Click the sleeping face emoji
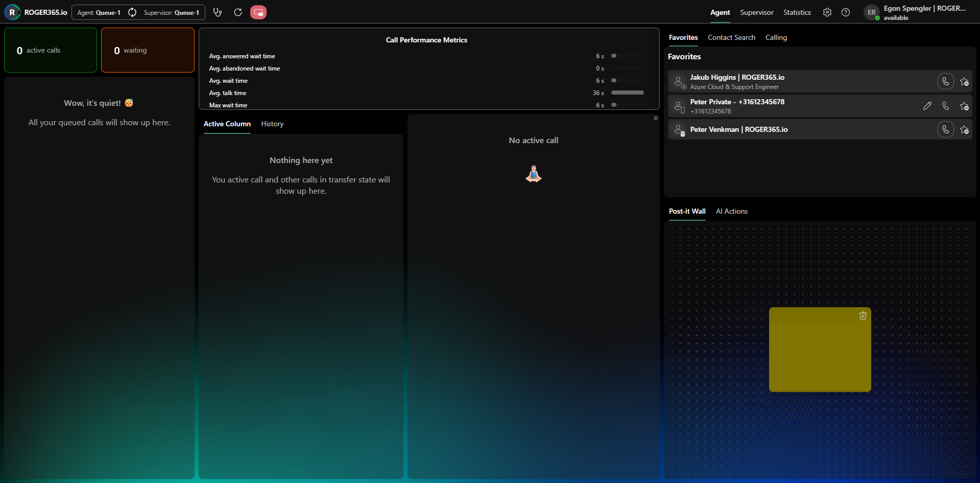The width and height of the screenshot is (980, 483). (x=129, y=103)
